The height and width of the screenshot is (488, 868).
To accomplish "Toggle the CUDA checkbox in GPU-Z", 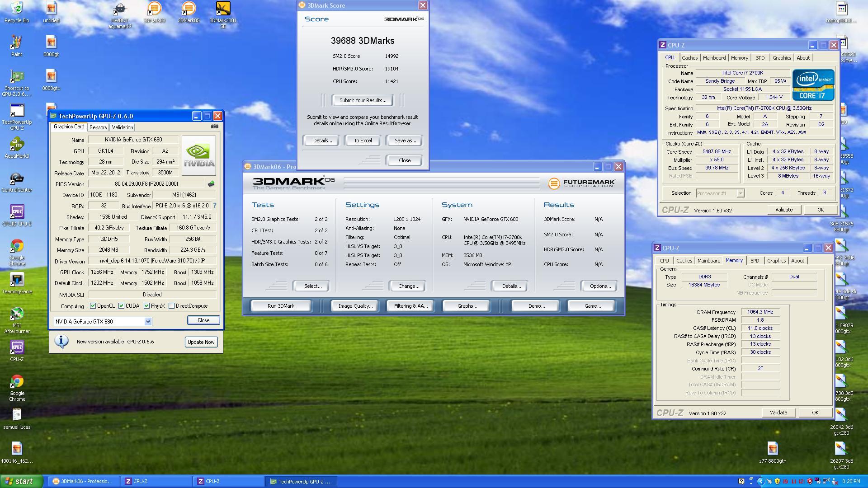I will tap(121, 306).
